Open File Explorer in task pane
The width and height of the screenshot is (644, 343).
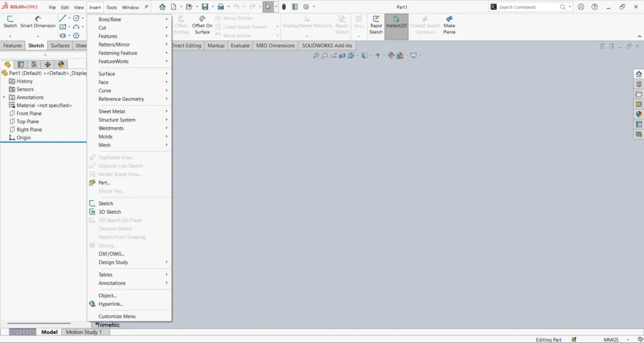[639, 94]
